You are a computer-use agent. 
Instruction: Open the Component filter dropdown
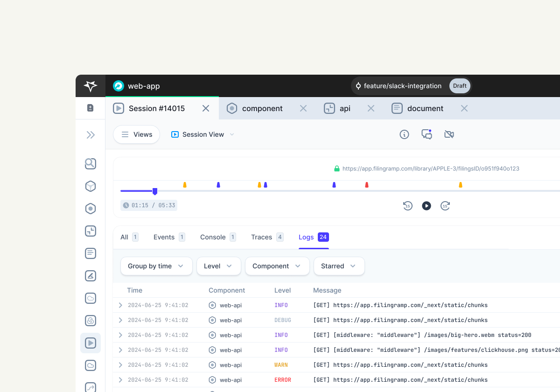point(277,266)
